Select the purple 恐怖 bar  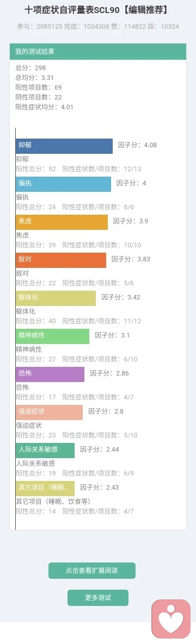click(x=50, y=374)
